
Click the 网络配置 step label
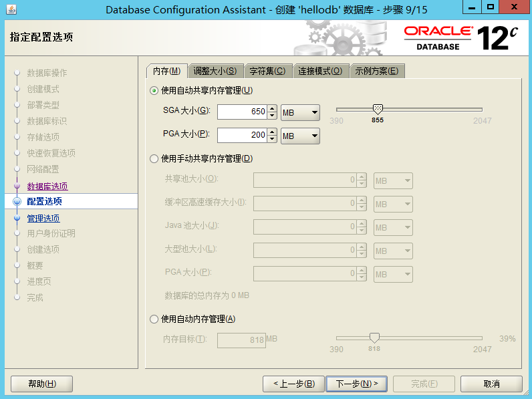click(x=43, y=169)
